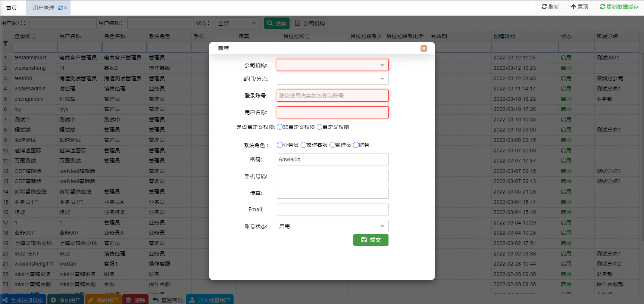Click the 登录账号 input field in dialog
This screenshot has height=304, width=644.
point(332,96)
